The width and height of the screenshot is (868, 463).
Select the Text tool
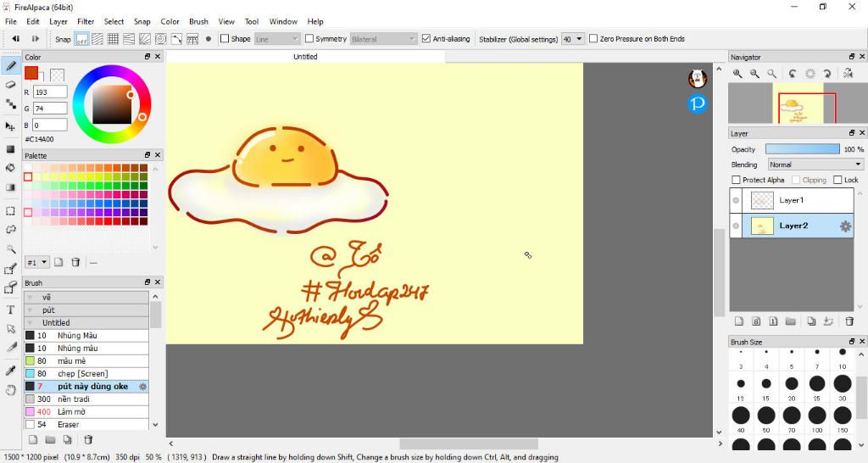point(10,310)
